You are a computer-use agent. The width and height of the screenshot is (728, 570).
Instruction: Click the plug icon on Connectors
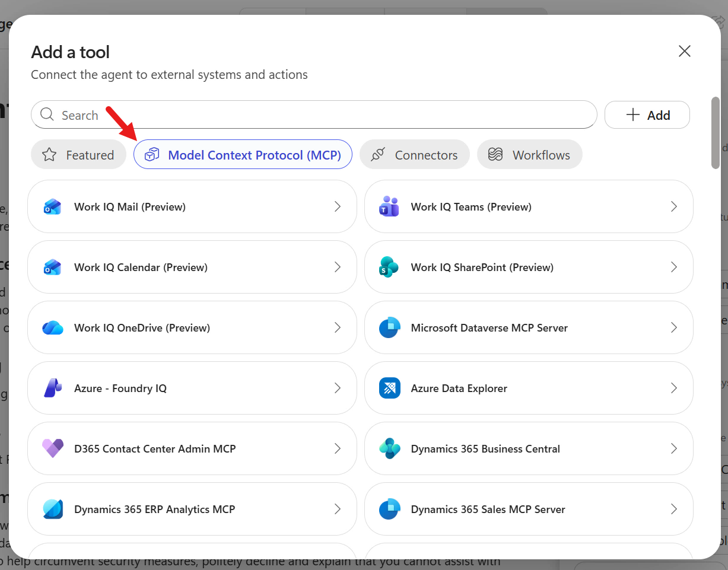378,155
